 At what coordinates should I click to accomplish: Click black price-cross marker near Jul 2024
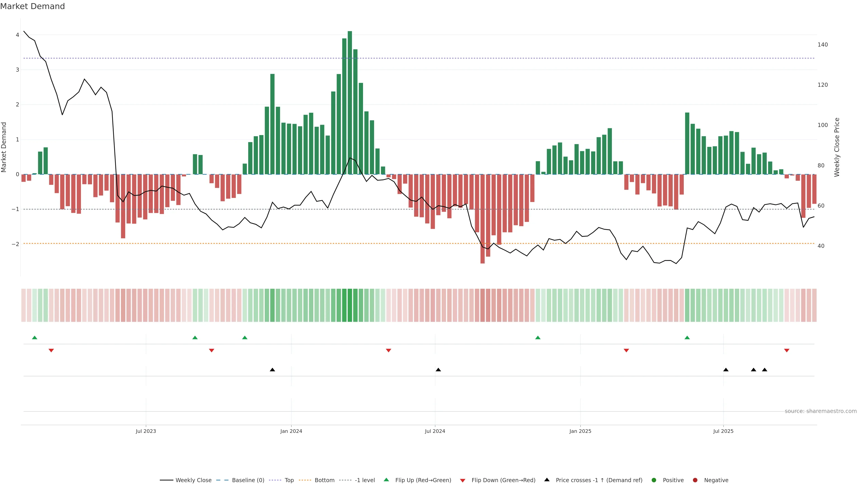pos(438,370)
